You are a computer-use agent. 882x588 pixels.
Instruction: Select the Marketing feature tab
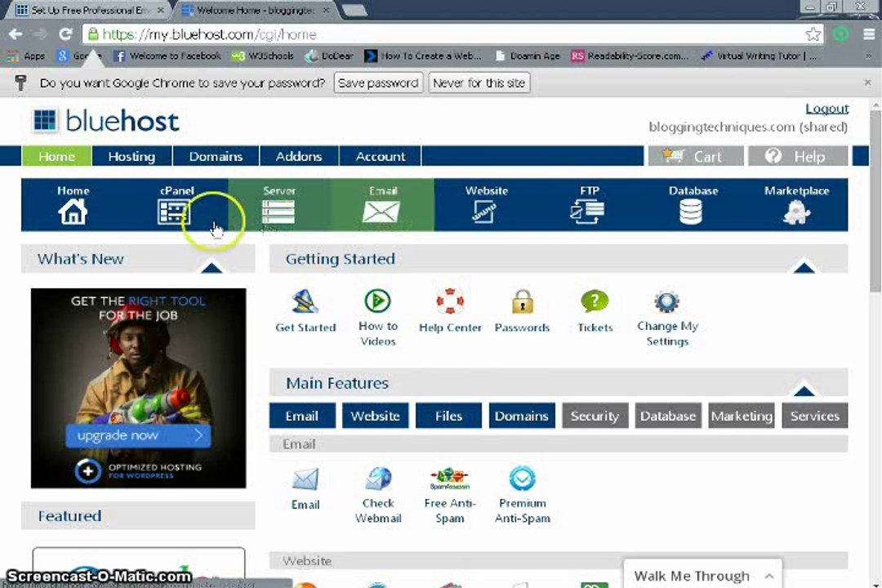point(742,416)
